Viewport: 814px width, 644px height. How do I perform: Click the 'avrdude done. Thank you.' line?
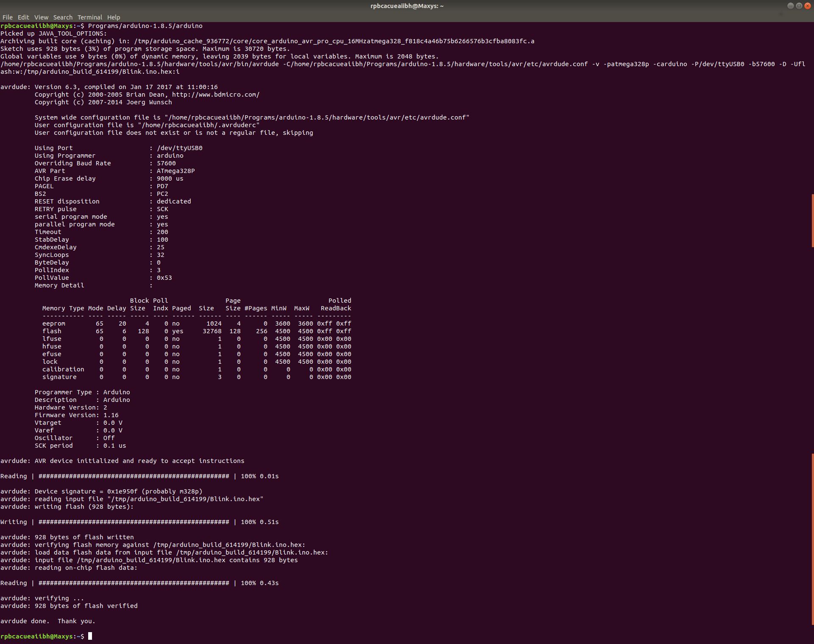[48, 621]
